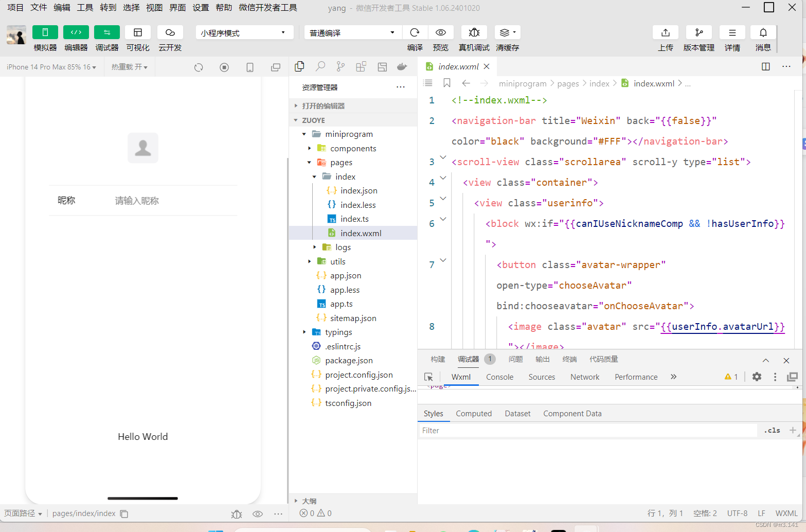Split the editor view
Image resolution: width=806 pixels, height=532 pixels.
click(766, 66)
